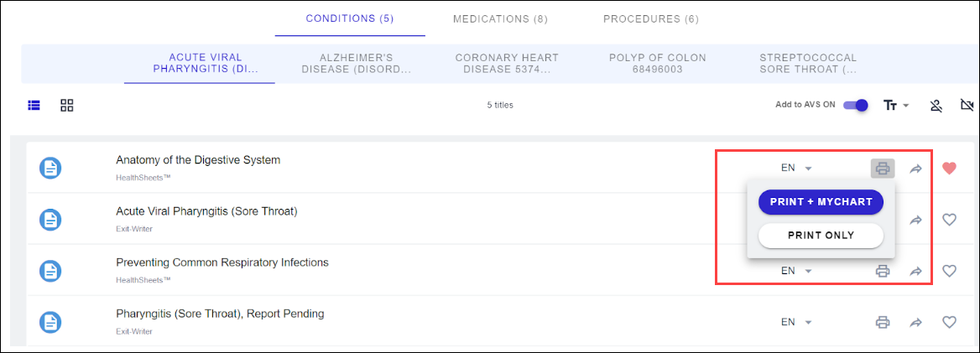Toggle Add to AVS switch off
Screen dimensions: 980x353
tap(856, 106)
